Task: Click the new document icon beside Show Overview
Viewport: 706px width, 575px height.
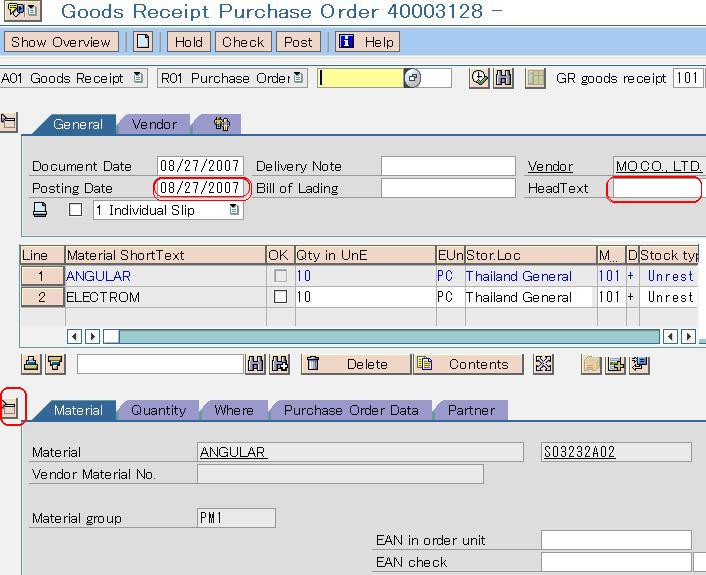Action: pyautogui.click(x=143, y=41)
